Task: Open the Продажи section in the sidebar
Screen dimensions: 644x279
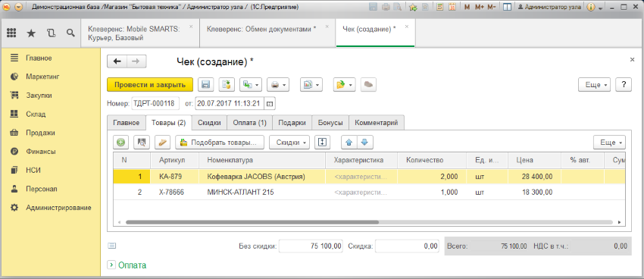Action: pos(40,133)
